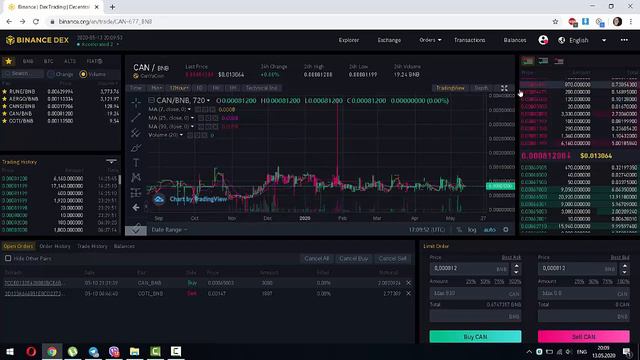This screenshot has width=640, height=360.
Task: Open the chart fullscreen mode icon
Action: 504,88
